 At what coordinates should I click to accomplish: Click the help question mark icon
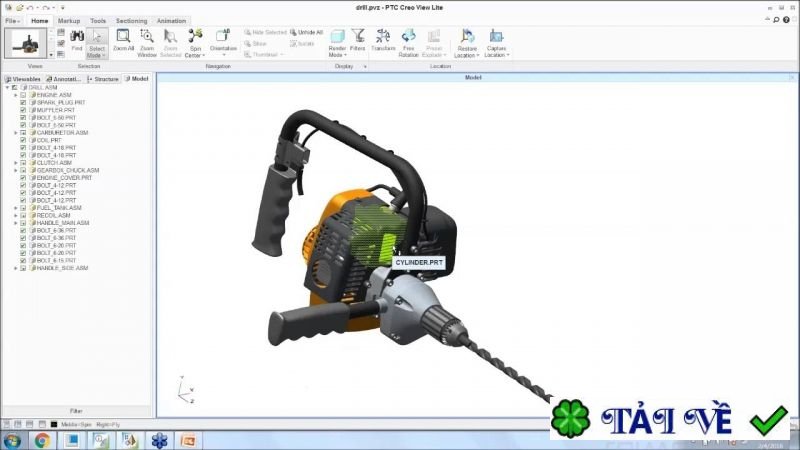[786, 20]
